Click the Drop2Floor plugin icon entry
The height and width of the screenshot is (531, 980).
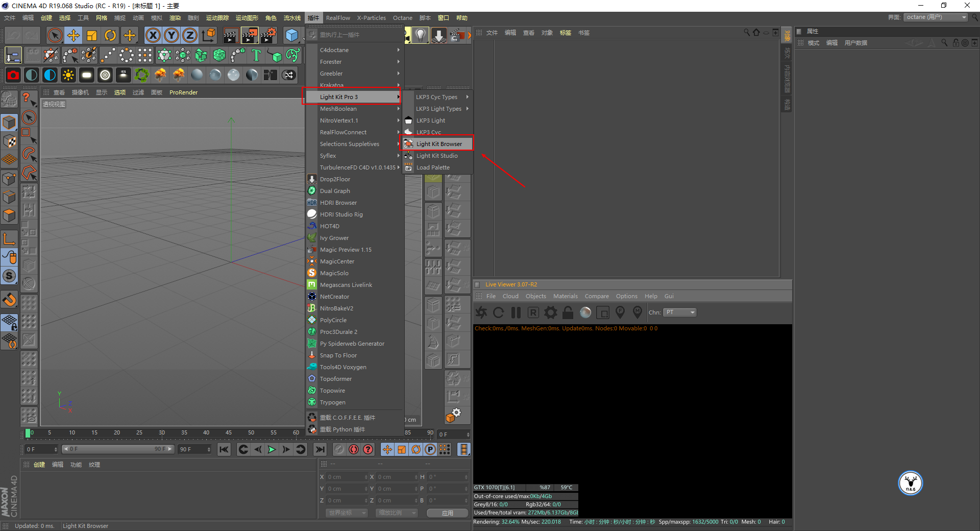(x=312, y=179)
